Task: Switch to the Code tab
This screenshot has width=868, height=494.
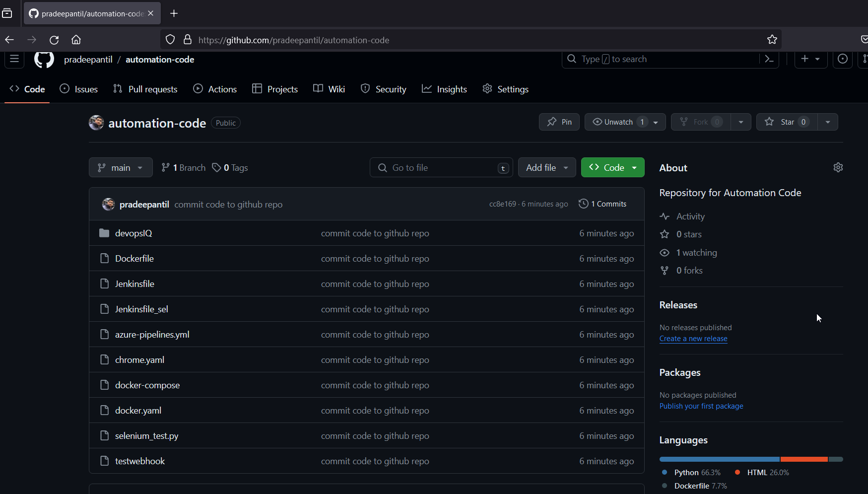Action: pyautogui.click(x=27, y=89)
